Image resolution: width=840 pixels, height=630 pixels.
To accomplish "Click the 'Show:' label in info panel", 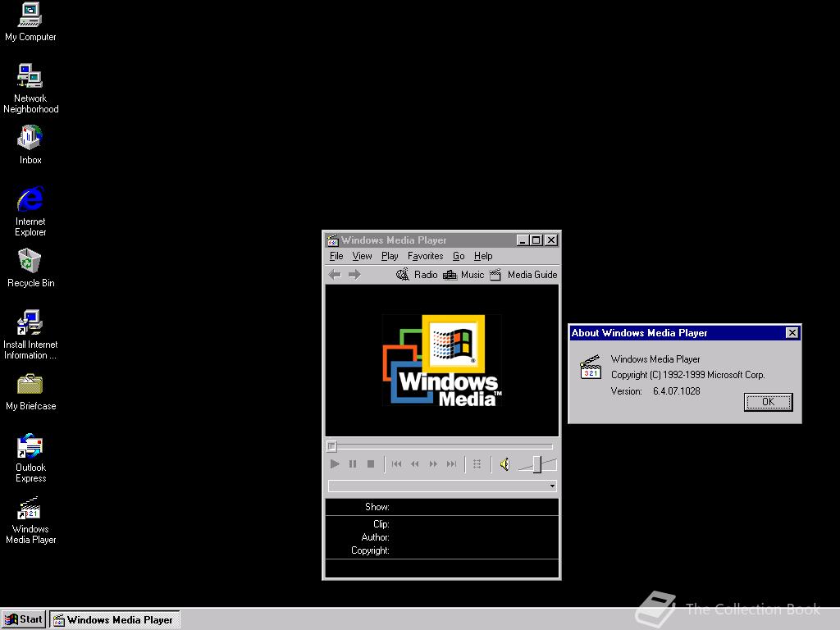I will click(377, 507).
